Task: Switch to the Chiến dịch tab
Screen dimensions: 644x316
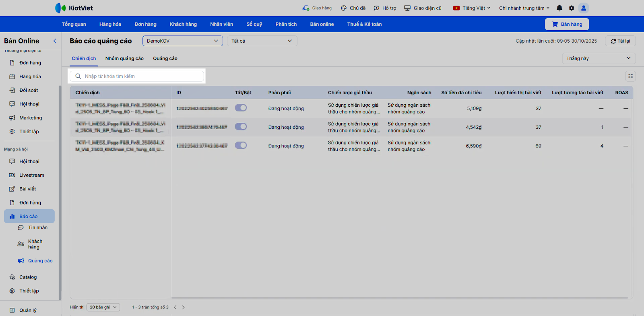Action: coord(84,58)
